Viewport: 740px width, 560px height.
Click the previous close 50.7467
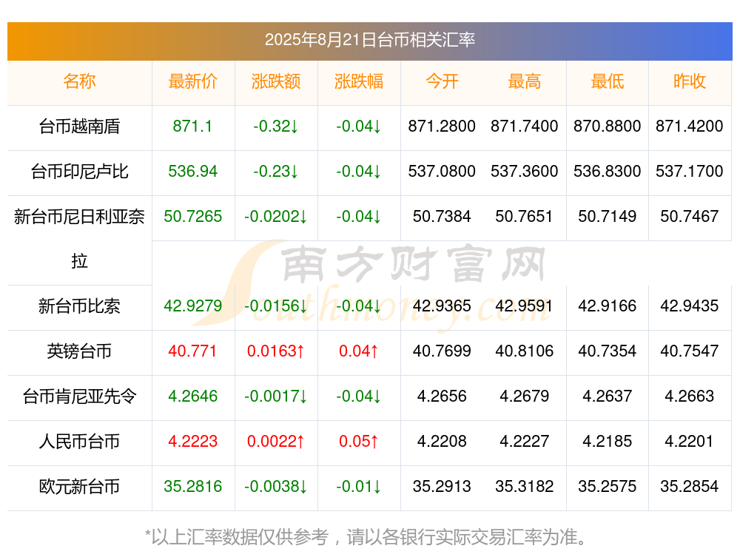coord(690,217)
